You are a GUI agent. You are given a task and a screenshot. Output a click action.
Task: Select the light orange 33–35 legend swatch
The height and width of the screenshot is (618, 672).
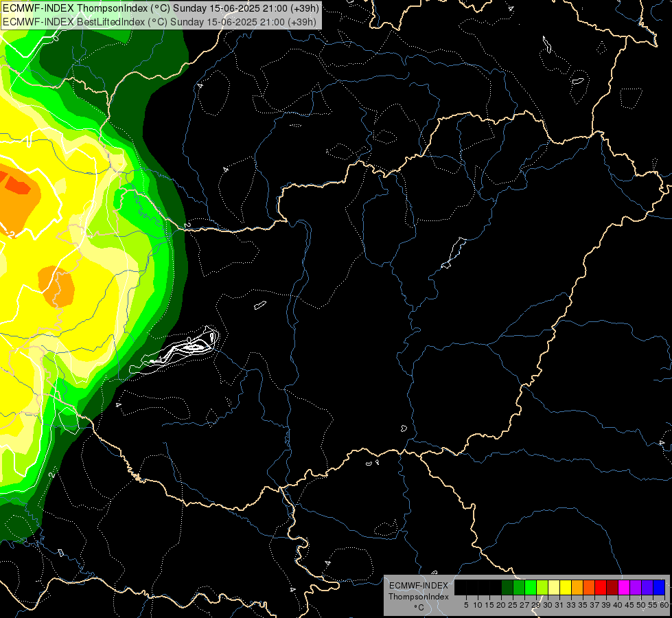point(577,587)
